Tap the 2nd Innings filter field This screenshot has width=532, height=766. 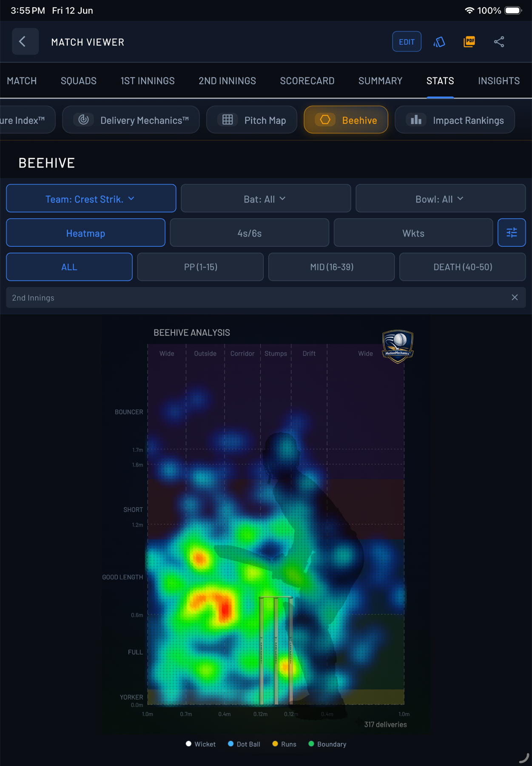tap(266, 297)
